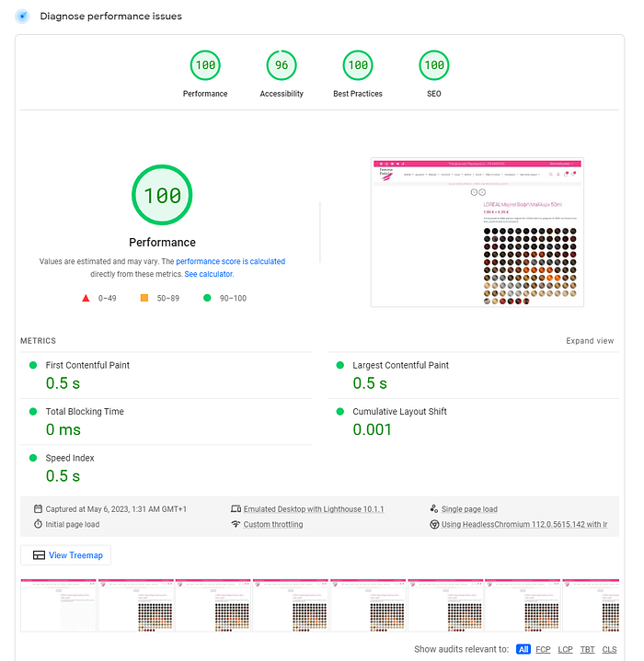Image resolution: width=644 pixels, height=661 pixels.
Task: Expand Total Blocking Time metric row
Action: 167,422
